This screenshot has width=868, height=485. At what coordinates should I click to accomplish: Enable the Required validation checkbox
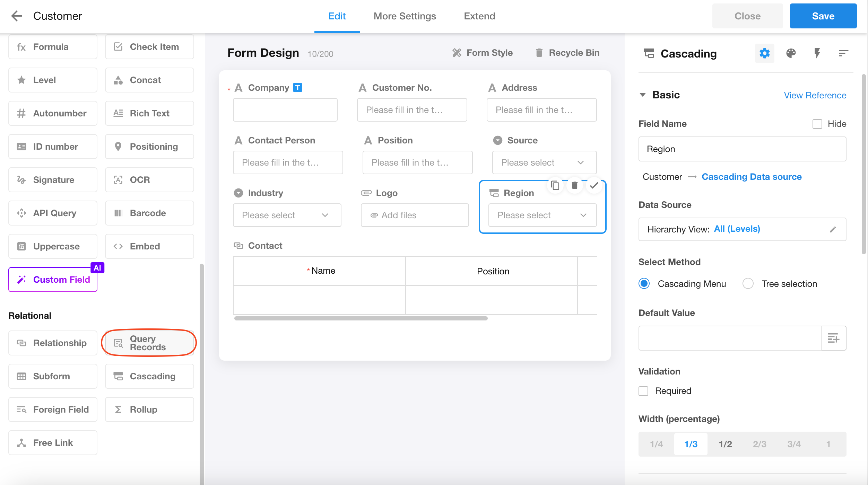[643, 391]
